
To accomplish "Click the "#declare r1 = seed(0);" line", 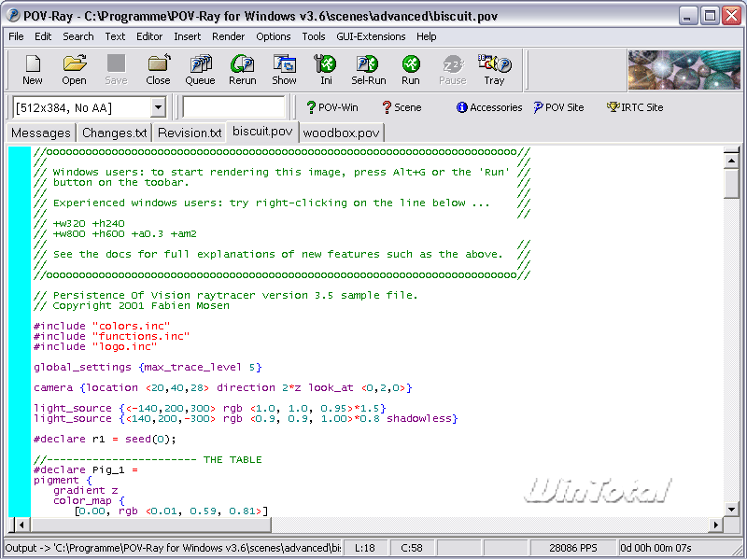I will tap(105, 439).
